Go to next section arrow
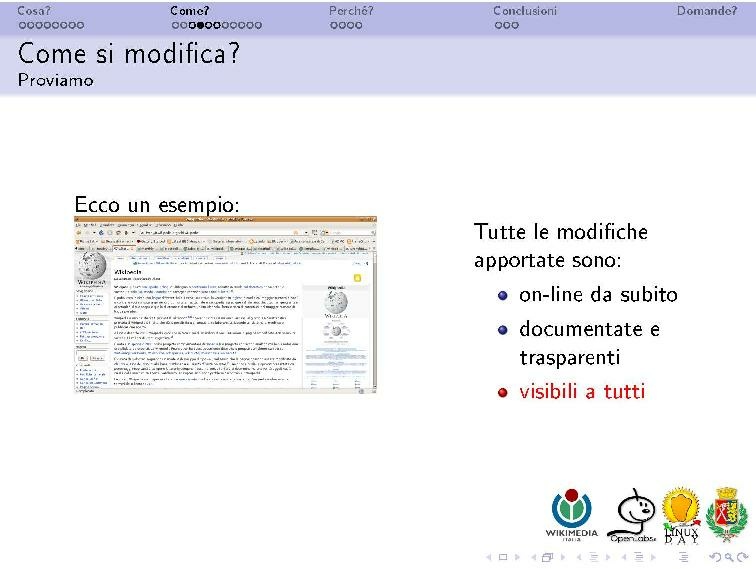 [653, 557]
